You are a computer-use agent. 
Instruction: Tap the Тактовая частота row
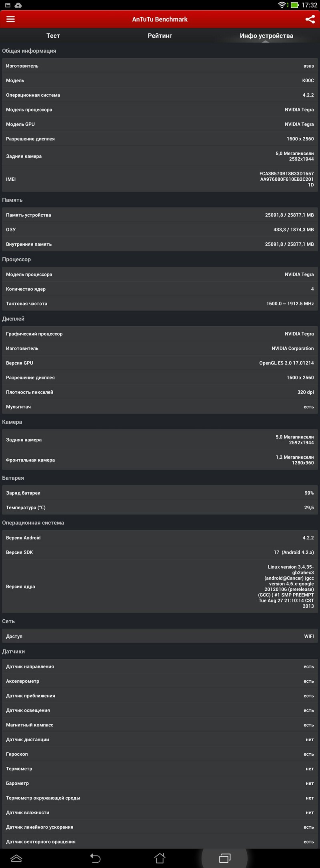tap(160, 304)
